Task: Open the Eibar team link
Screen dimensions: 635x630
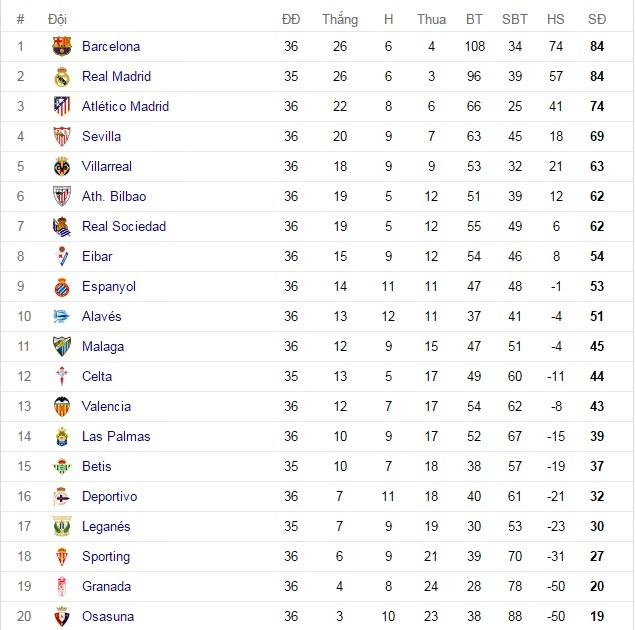Action: [x=97, y=256]
